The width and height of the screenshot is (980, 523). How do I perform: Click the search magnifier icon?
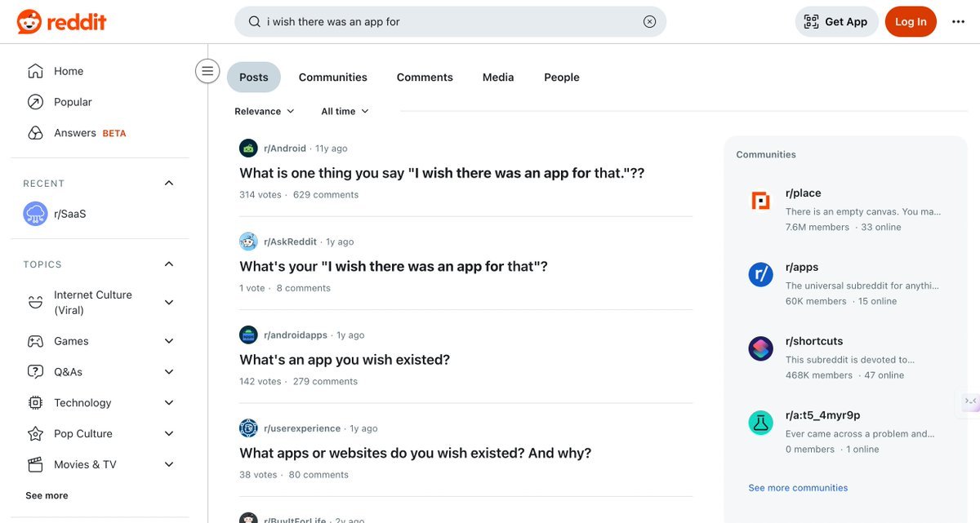(x=255, y=22)
